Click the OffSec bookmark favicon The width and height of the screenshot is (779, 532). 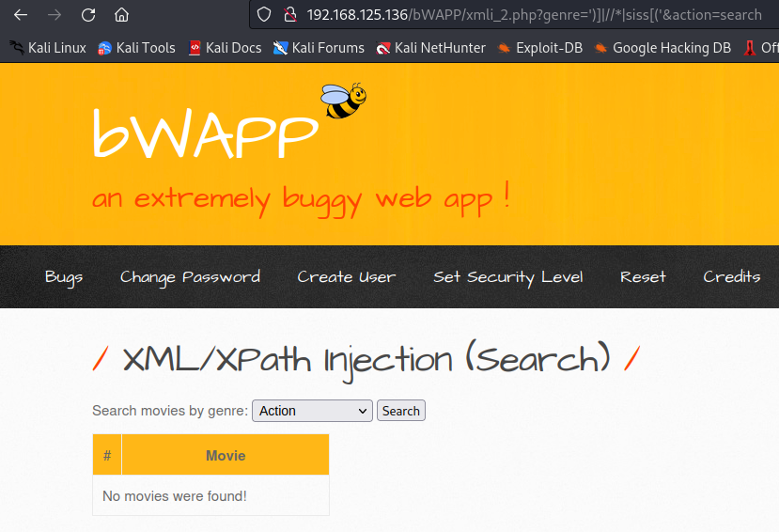750,48
